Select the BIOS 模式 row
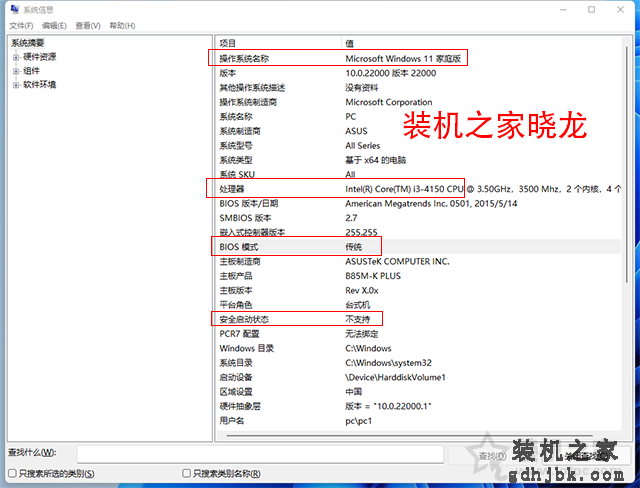 (x=418, y=247)
